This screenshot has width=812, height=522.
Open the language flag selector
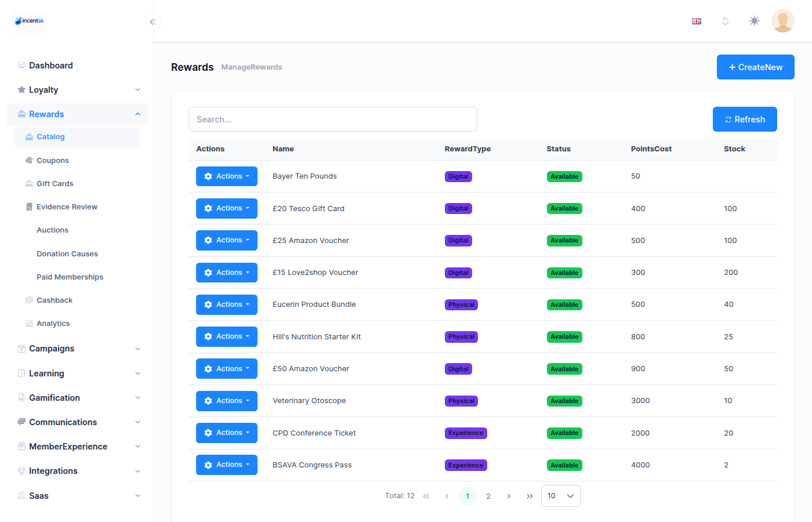pos(697,21)
